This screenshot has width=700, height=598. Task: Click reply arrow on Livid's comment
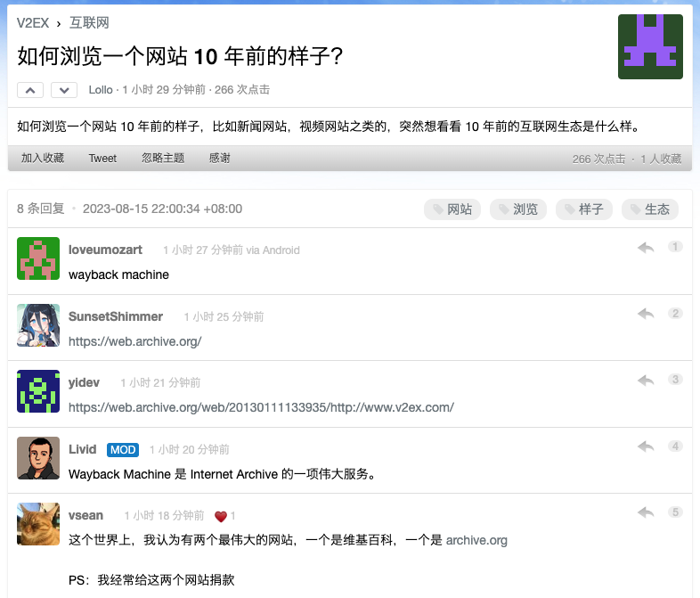point(646,446)
